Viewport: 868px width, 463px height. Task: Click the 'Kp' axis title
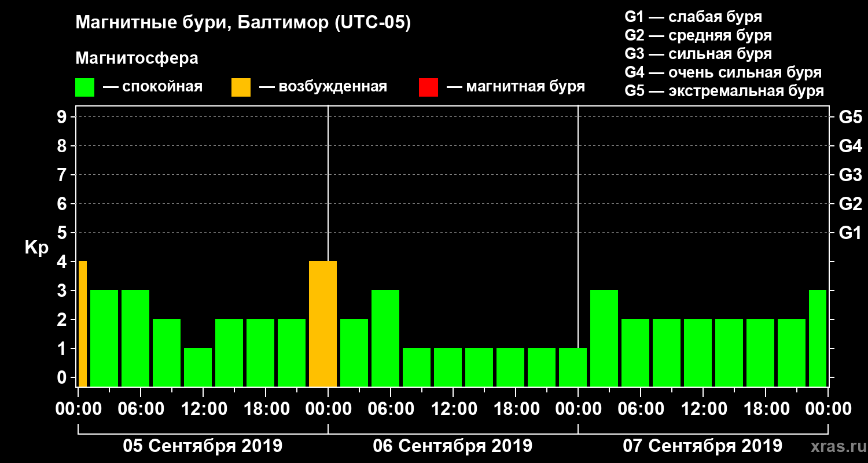click(x=36, y=247)
